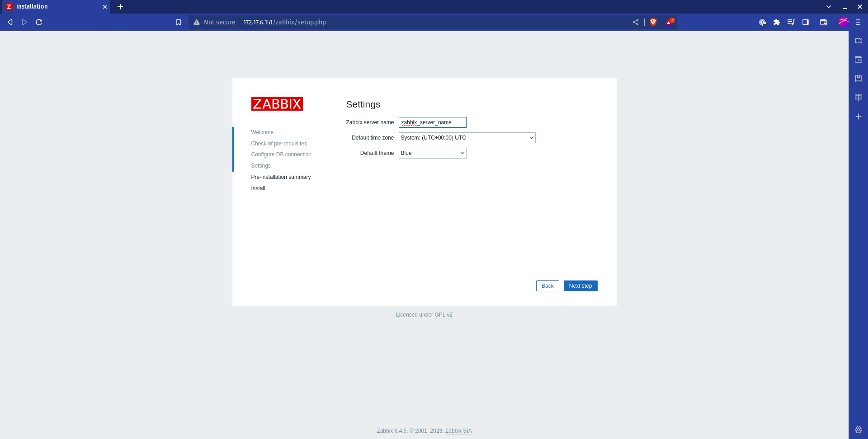Click the Default time zone label
This screenshot has width=868, height=439.
[x=373, y=138]
